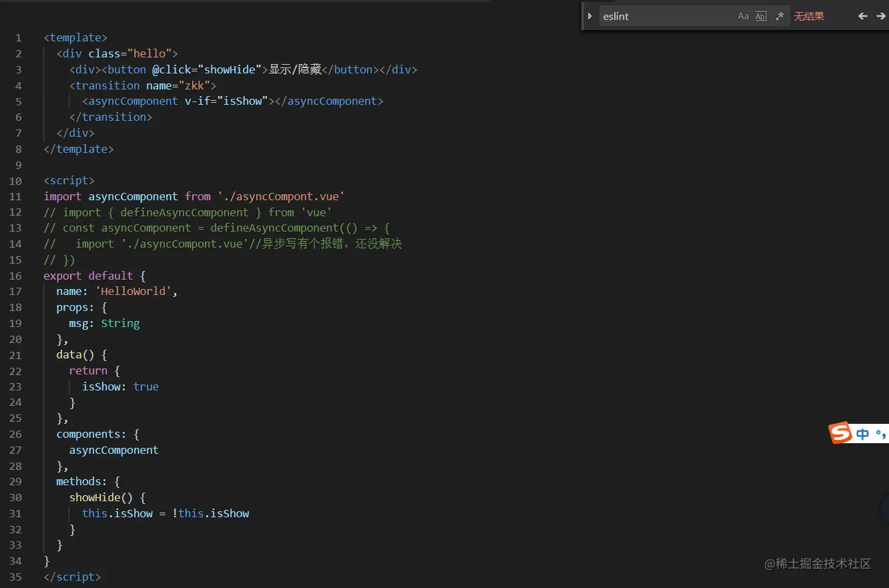889x588 pixels.
Task: Click 'return {' on line 22
Action: [95, 370]
